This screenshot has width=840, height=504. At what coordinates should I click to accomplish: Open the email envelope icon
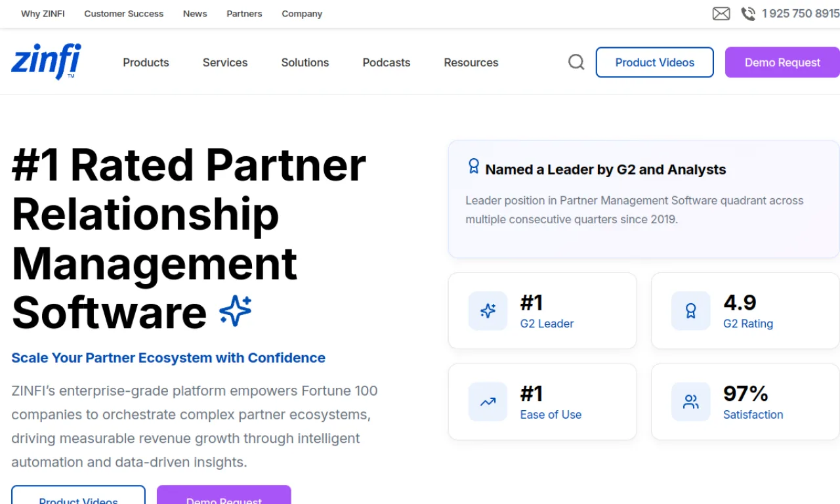point(721,14)
